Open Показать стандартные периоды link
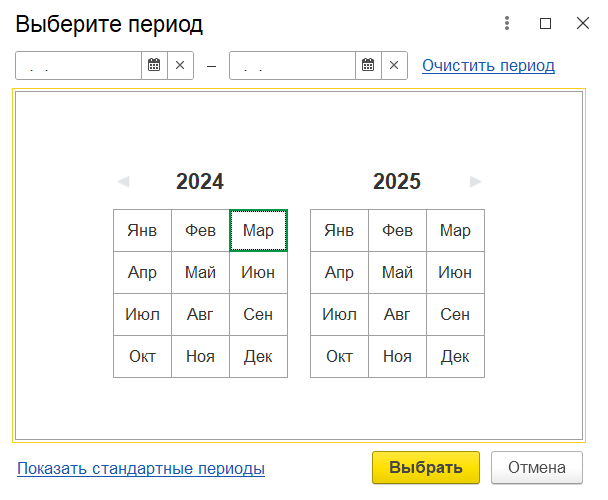 pos(141,468)
